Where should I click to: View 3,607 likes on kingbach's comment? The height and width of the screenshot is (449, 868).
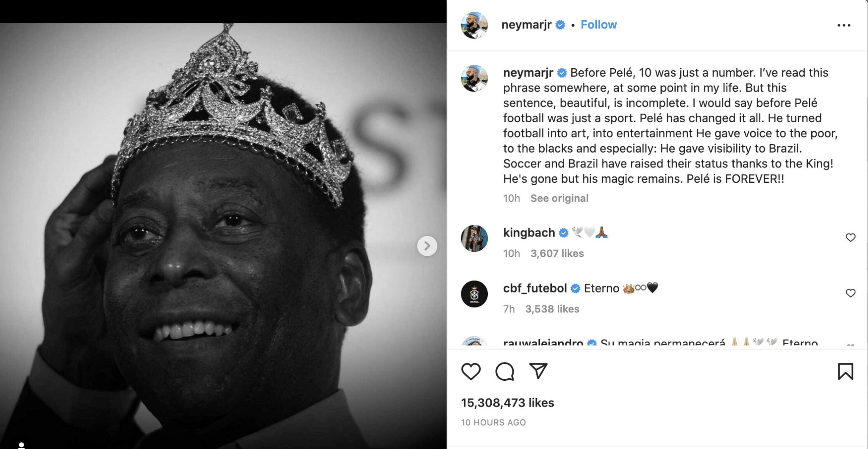coord(557,253)
